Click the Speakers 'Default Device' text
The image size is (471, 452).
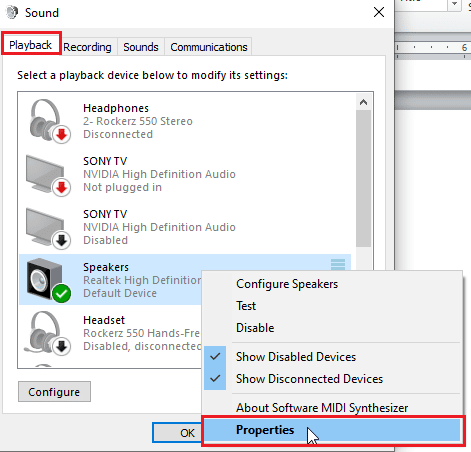[x=120, y=293]
